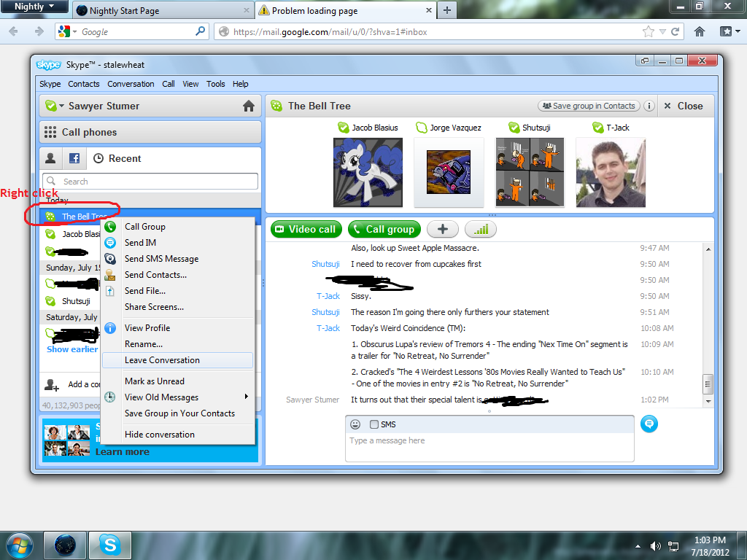Open the Facebook tab icon
The image size is (747, 560).
74,158
